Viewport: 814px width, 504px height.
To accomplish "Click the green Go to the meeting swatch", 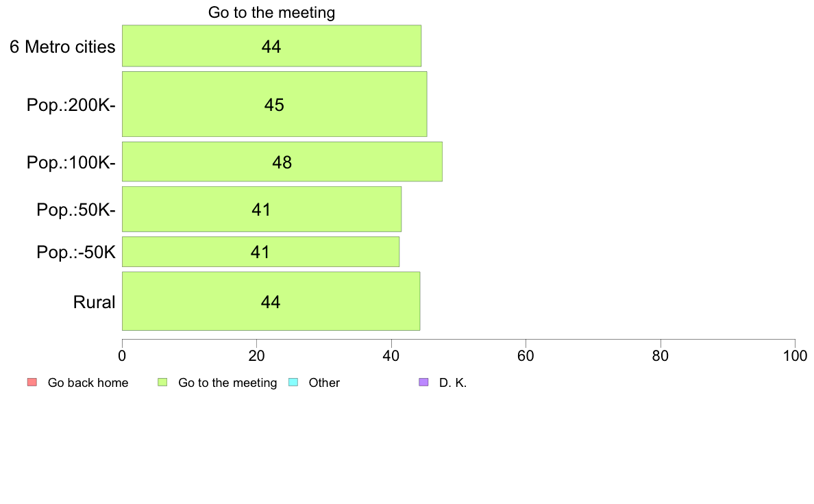I will [x=162, y=382].
